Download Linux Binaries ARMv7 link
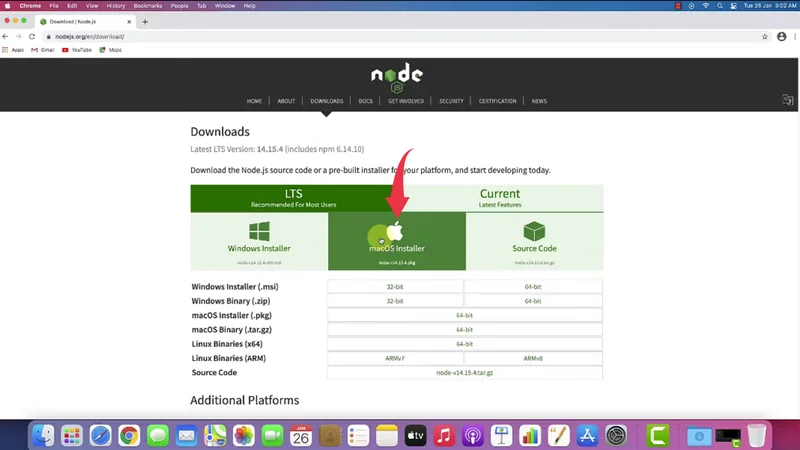 [395, 358]
